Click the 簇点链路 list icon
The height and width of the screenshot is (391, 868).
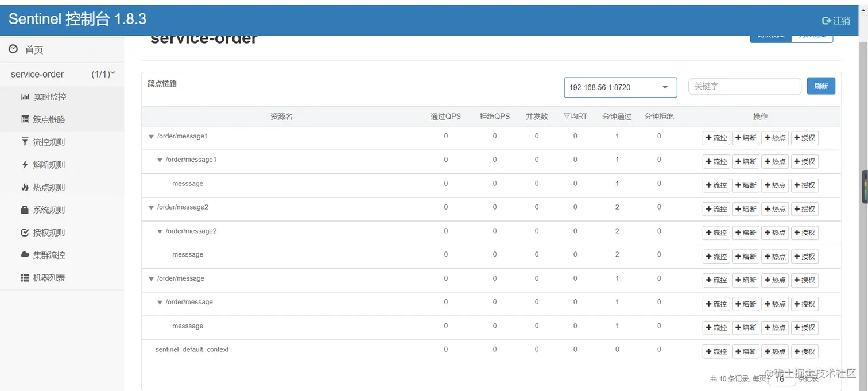[25, 119]
